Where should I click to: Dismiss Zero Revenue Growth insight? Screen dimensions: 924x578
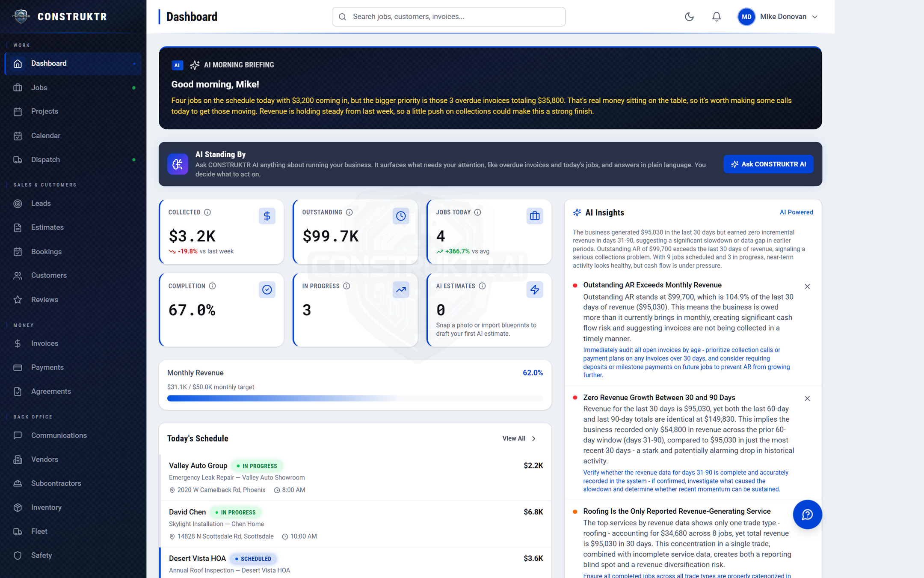point(807,399)
